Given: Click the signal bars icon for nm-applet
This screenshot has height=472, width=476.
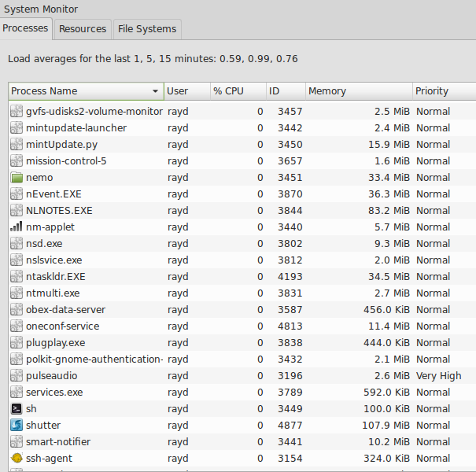Looking at the screenshot, I should pos(17,227).
